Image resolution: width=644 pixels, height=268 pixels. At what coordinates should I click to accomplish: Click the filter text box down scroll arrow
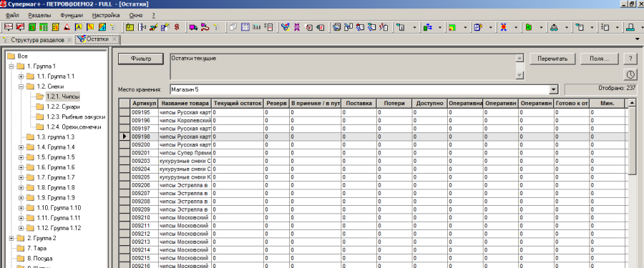(519, 76)
